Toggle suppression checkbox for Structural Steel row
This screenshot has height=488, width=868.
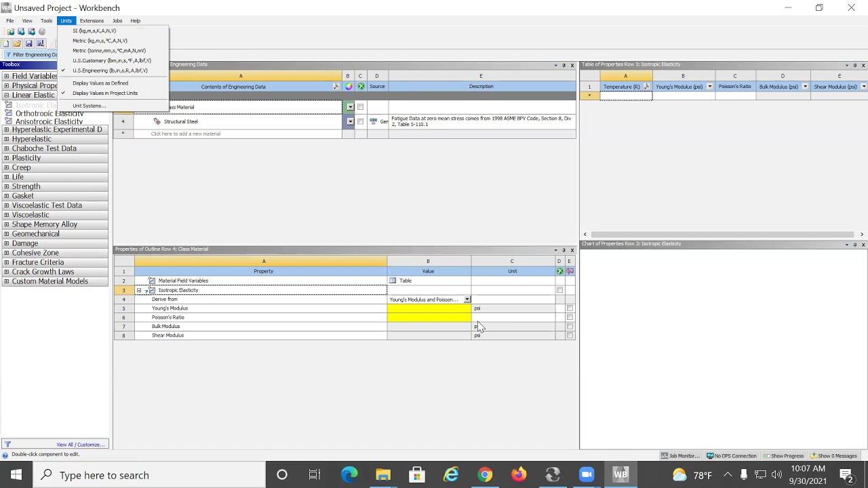click(x=360, y=121)
